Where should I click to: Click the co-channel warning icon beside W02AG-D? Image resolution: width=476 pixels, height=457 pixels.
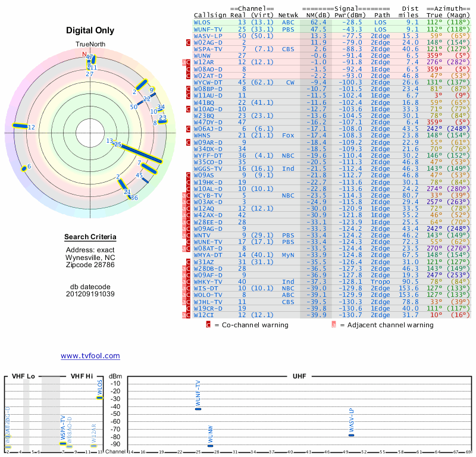tap(189, 43)
